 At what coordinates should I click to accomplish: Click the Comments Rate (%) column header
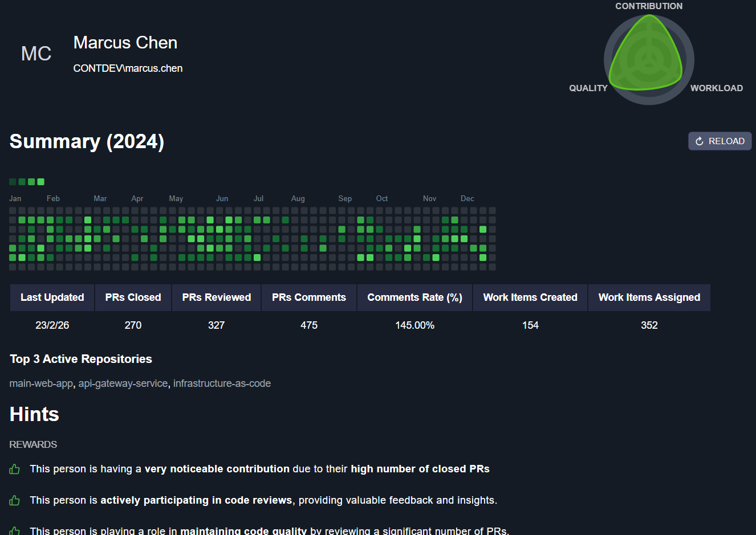tap(414, 297)
